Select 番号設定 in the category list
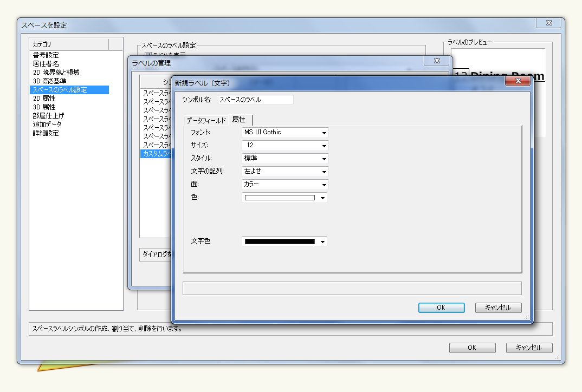The width and height of the screenshot is (582, 392). coord(46,55)
